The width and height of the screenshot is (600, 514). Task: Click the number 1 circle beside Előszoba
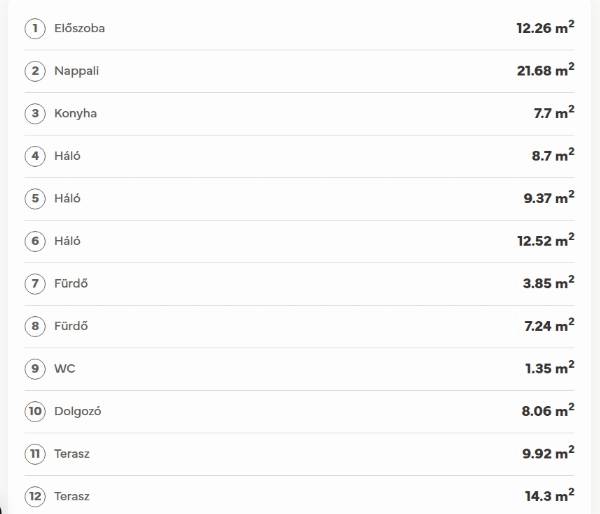tap(36, 28)
